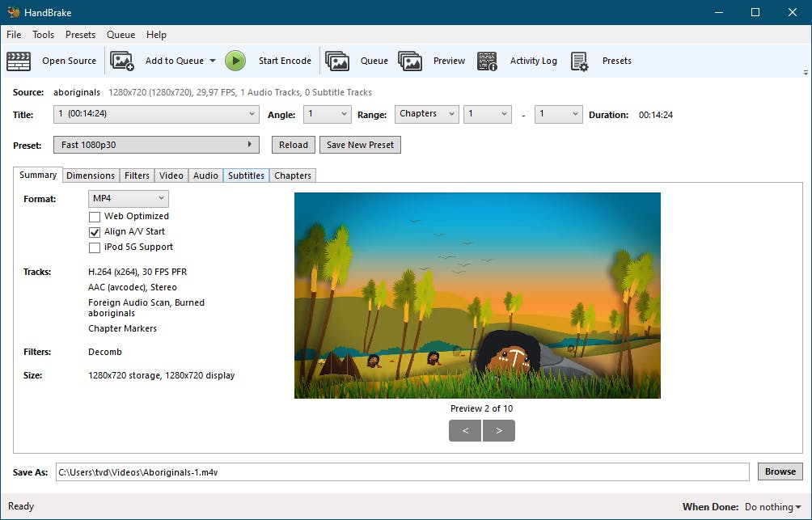The width and height of the screenshot is (812, 520).
Task: Expand the Add to Queue dropdown arrow
Action: click(213, 61)
